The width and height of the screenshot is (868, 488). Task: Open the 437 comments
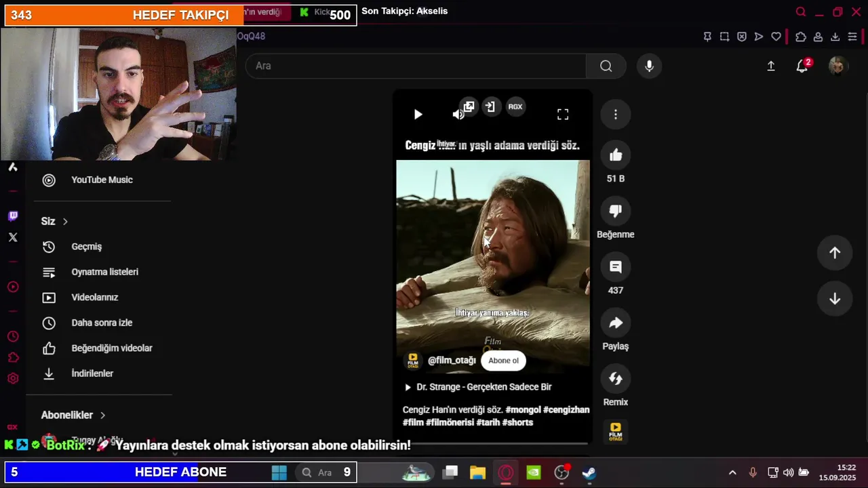[616, 267]
